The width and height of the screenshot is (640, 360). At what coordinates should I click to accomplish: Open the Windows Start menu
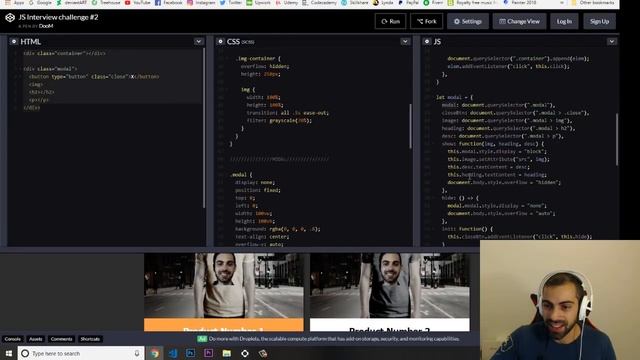pos(9,353)
